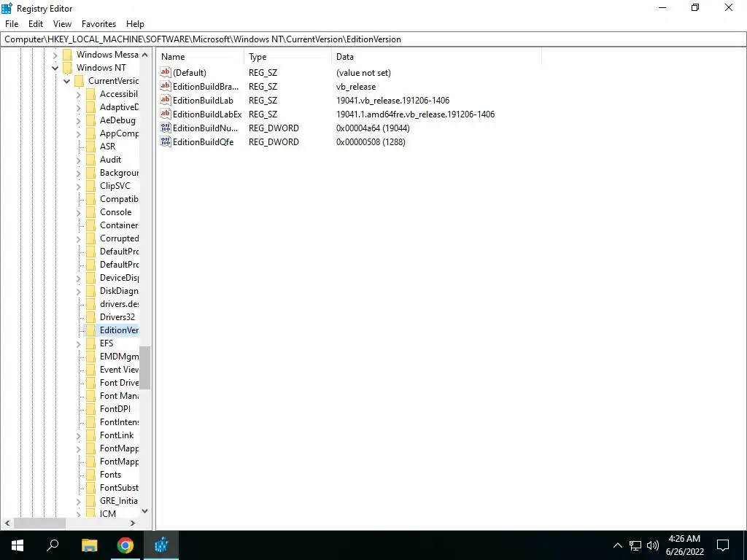Click the tree vertical scrollbar thumb
747x560 pixels.
[145, 367]
